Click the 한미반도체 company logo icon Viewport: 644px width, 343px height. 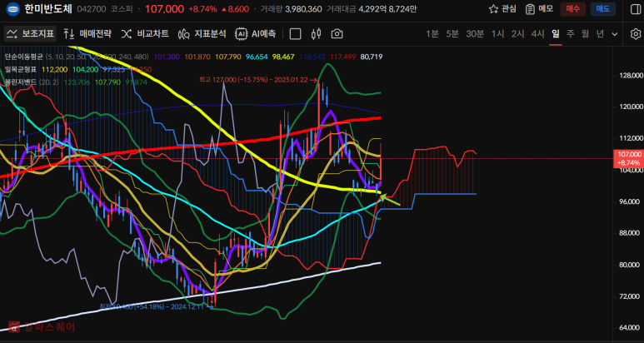pyautogui.click(x=13, y=9)
